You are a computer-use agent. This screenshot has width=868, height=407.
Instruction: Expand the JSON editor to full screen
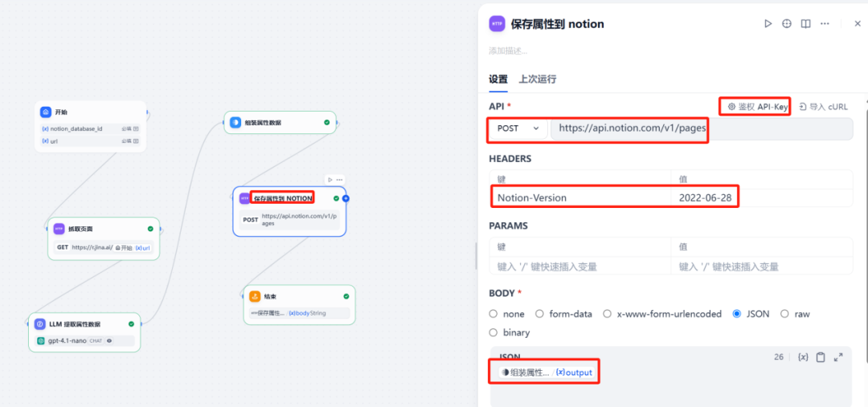[x=838, y=357]
